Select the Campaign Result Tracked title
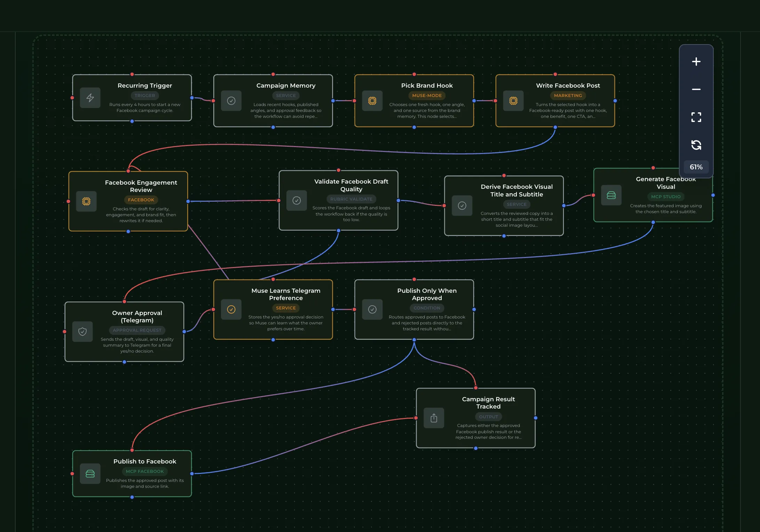This screenshot has height=532, width=760. click(489, 403)
